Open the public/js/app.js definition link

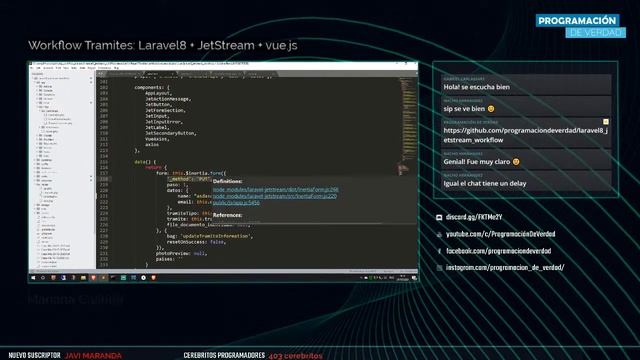click(x=236, y=202)
